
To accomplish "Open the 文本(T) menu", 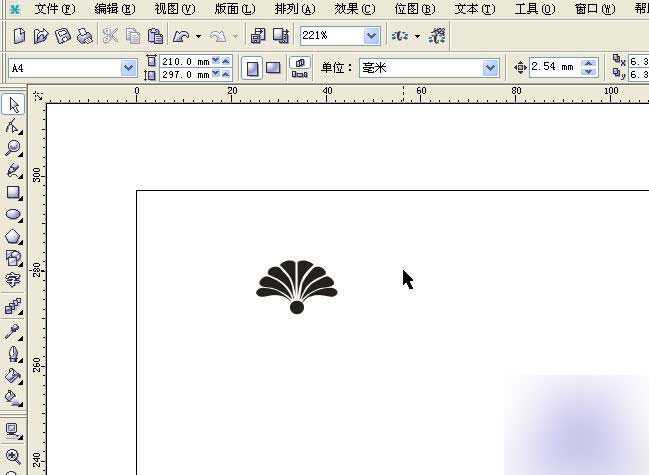I will tap(475, 9).
